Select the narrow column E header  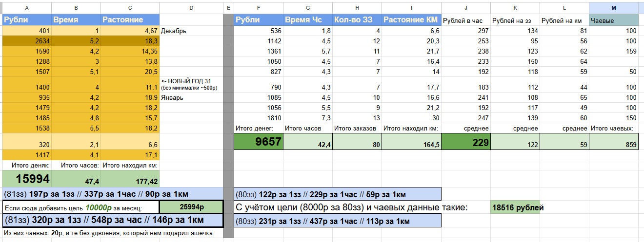pos(228,7)
